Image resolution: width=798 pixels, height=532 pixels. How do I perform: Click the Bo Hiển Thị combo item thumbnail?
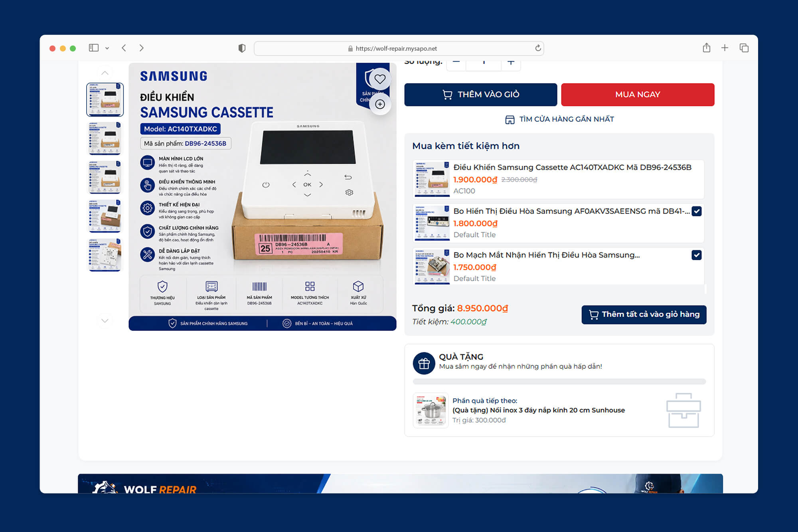[x=432, y=223]
